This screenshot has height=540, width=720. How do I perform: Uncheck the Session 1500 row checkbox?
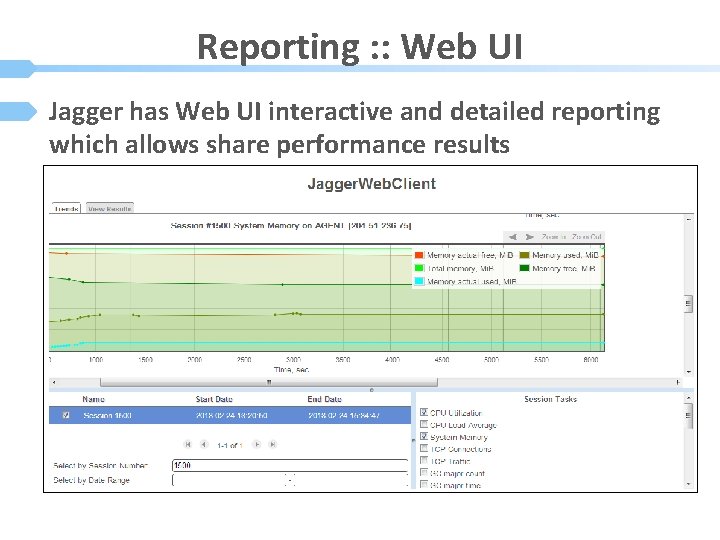pos(66,415)
